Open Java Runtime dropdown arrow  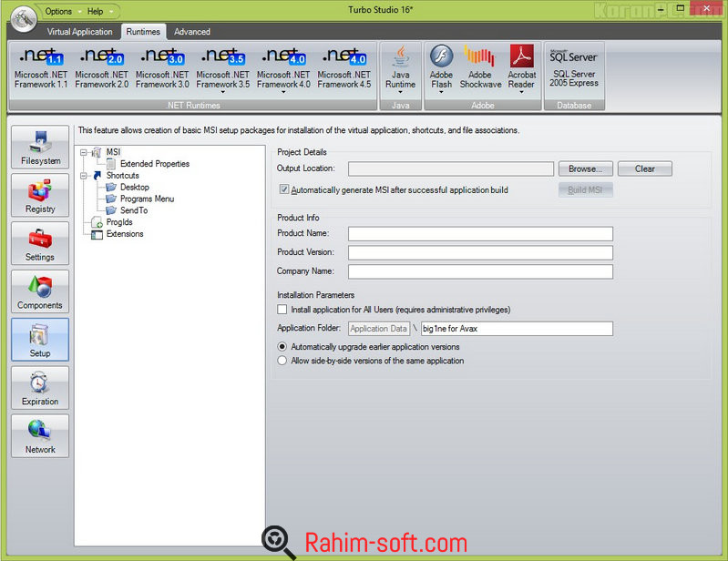click(400, 92)
